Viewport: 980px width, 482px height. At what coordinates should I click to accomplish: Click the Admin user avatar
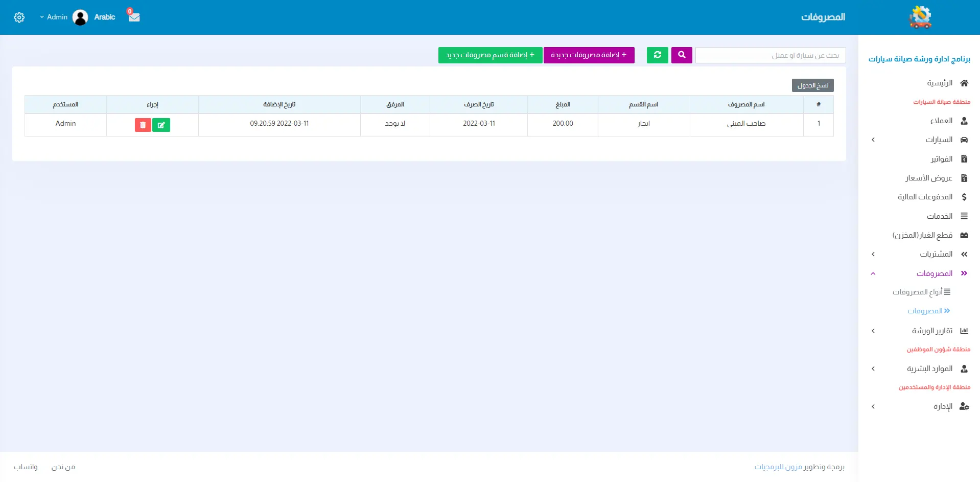(80, 17)
